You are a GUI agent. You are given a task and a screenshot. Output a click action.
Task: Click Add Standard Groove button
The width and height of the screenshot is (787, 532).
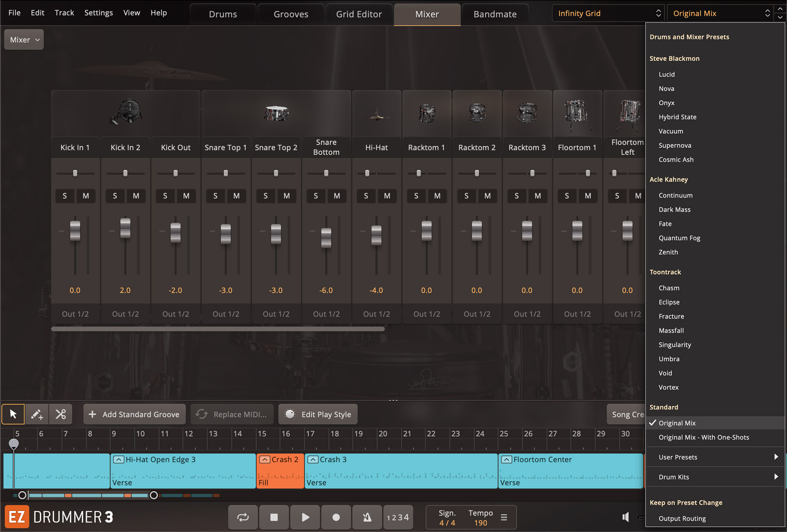click(135, 414)
